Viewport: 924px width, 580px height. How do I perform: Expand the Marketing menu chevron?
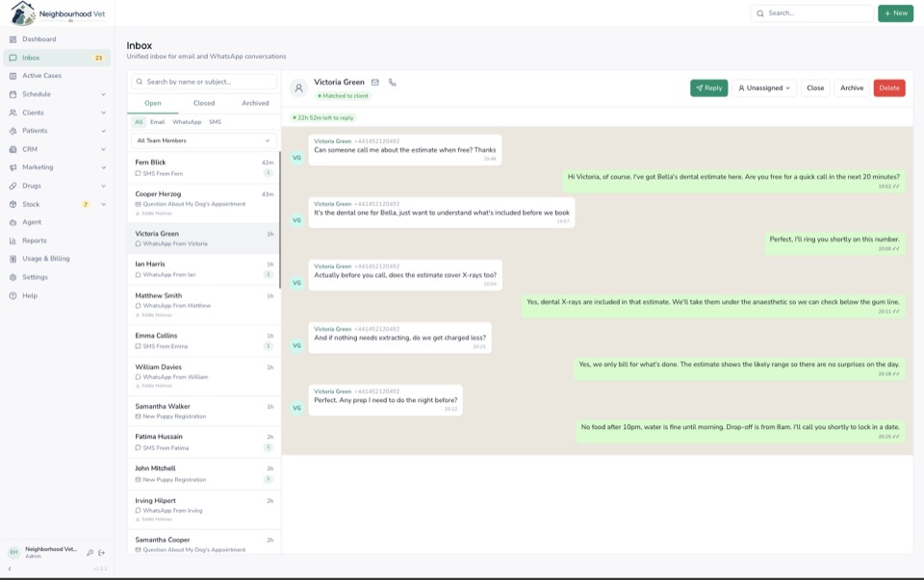click(103, 167)
